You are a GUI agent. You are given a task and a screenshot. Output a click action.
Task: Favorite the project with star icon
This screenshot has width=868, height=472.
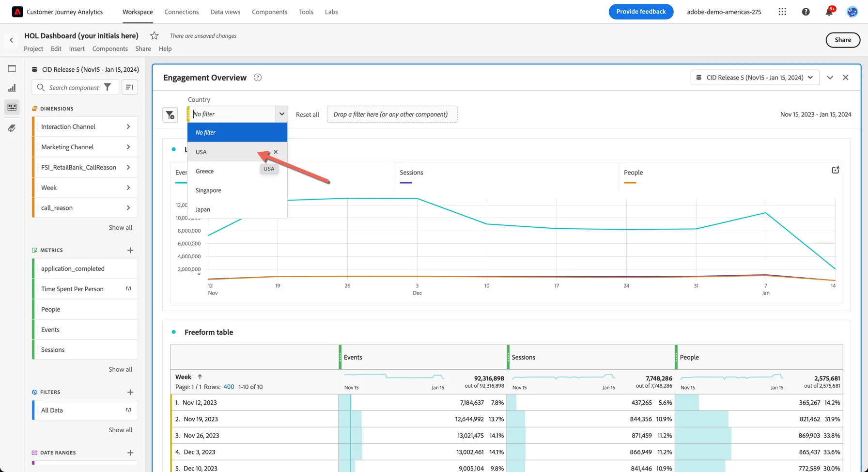[x=154, y=35]
